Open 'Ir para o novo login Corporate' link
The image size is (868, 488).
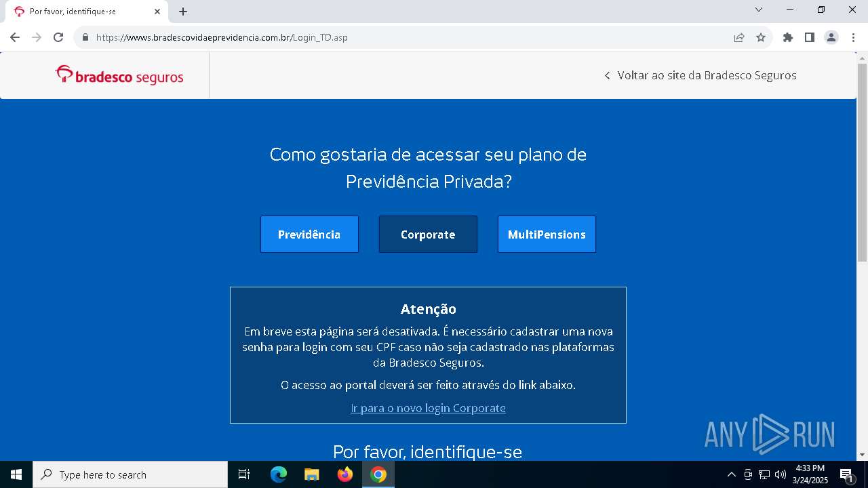pyautogui.click(x=428, y=408)
